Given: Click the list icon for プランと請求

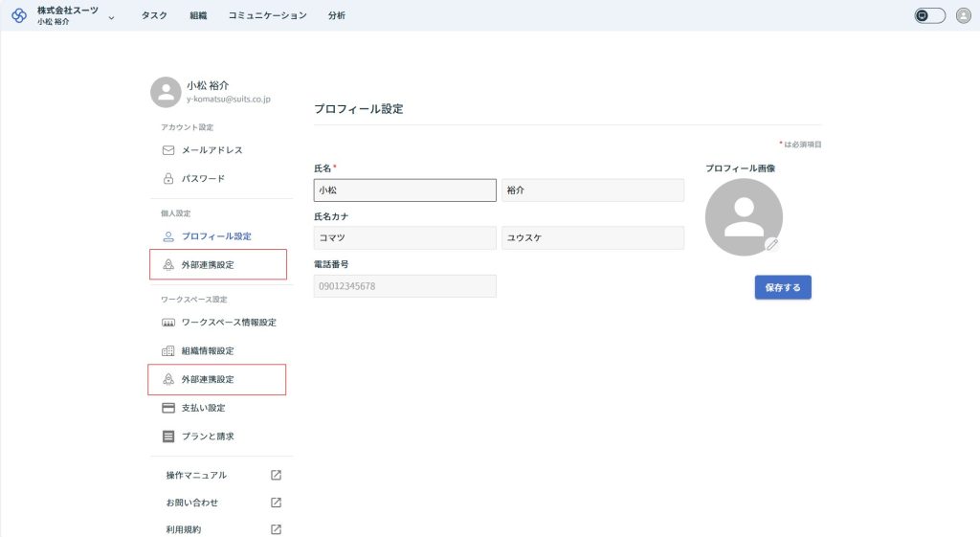Looking at the screenshot, I should coord(168,436).
